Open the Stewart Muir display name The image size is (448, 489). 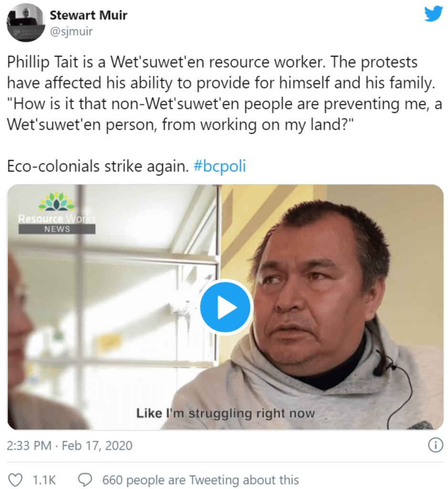(x=88, y=15)
